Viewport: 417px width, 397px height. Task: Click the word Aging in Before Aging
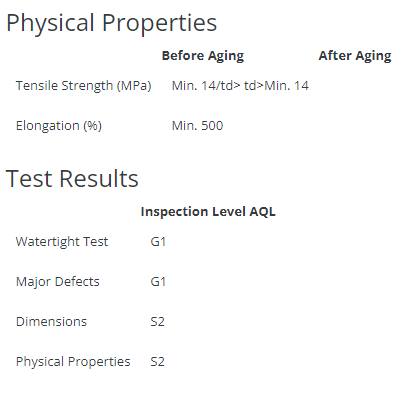click(x=226, y=56)
